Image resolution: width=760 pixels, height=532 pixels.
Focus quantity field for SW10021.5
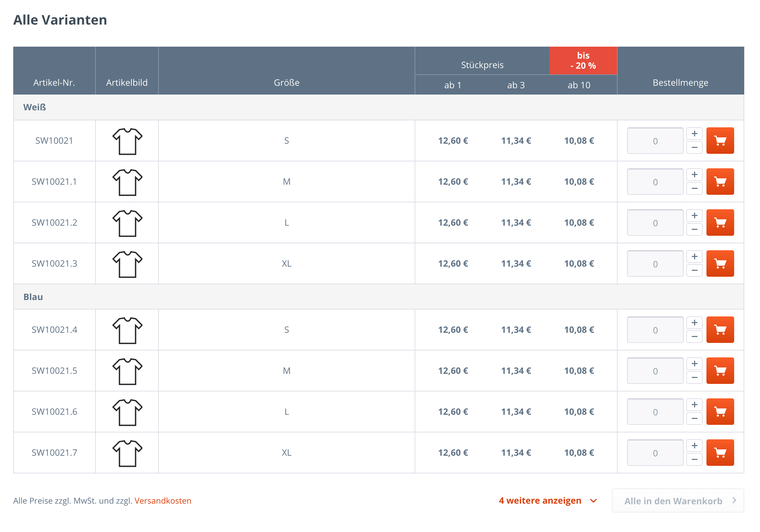coord(655,370)
